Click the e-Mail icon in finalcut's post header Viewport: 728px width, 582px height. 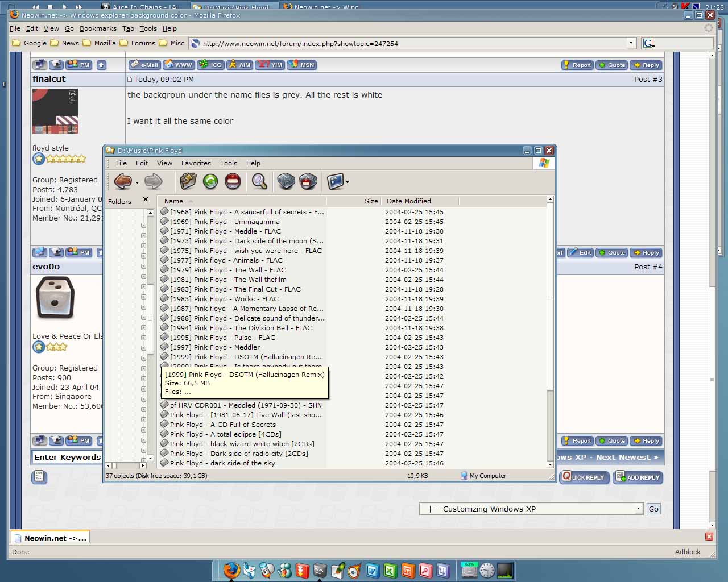(144, 65)
